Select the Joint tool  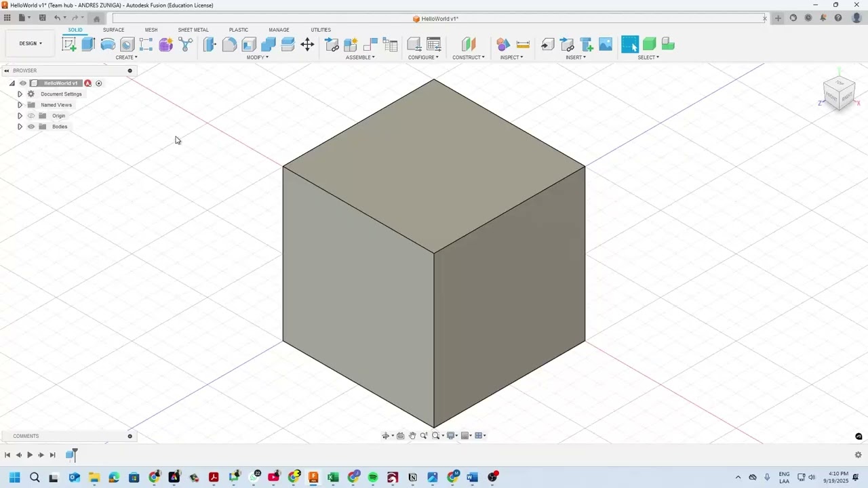pos(370,45)
